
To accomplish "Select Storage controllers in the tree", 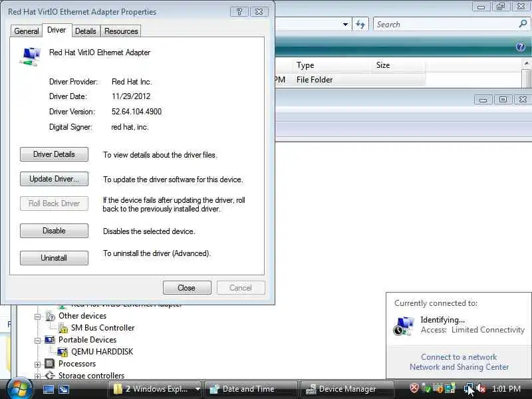I will pos(91,375).
